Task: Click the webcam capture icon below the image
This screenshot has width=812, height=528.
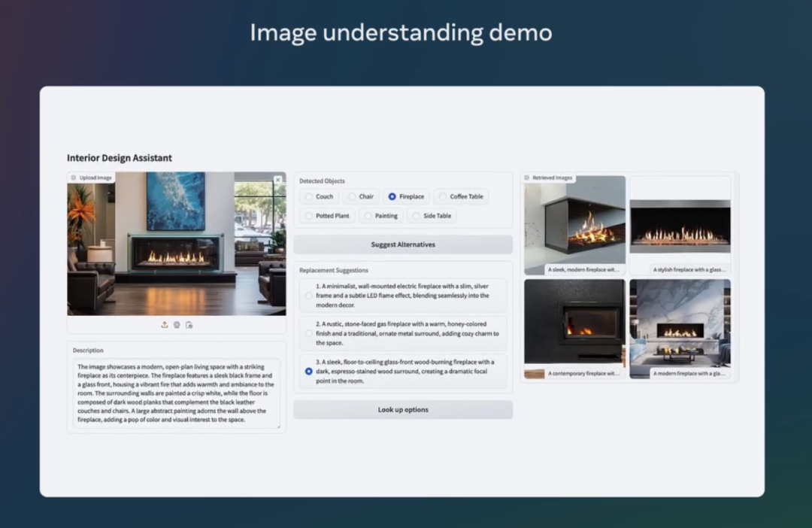Action: (177, 325)
